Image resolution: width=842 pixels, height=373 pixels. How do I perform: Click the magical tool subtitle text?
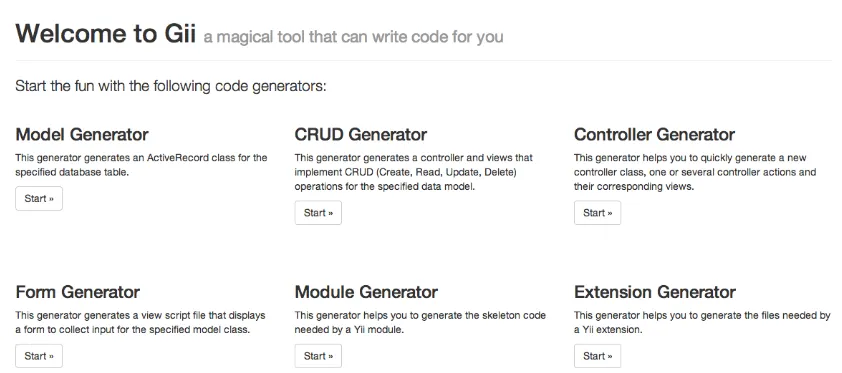click(353, 37)
